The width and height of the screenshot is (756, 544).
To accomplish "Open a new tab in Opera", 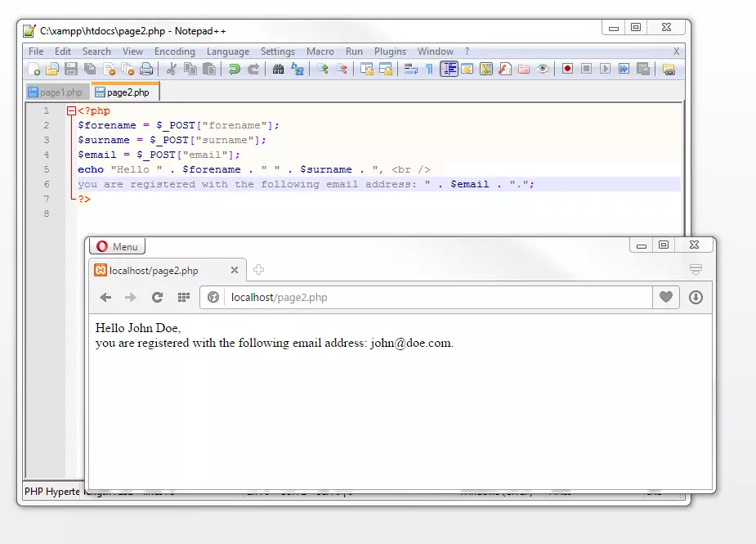I will coord(258,269).
